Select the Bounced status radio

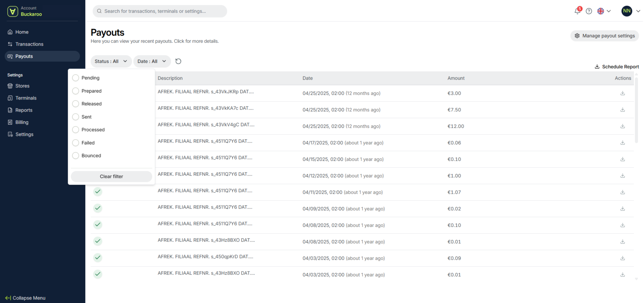pos(76,156)
